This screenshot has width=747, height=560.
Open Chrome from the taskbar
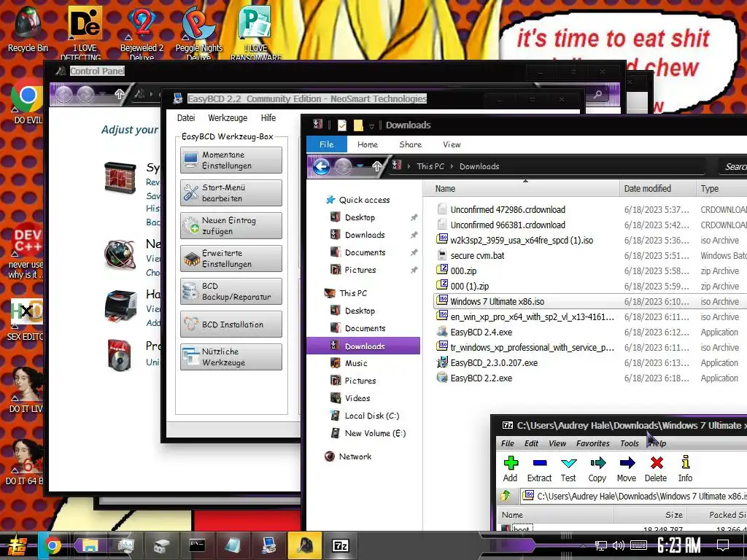(53, 545)
